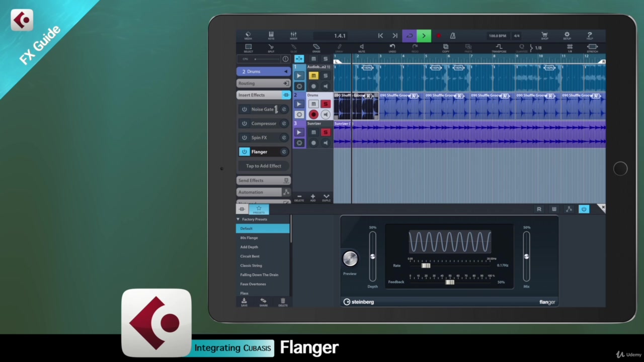
Task: Select the Default preset
Action: coord(263,228)
